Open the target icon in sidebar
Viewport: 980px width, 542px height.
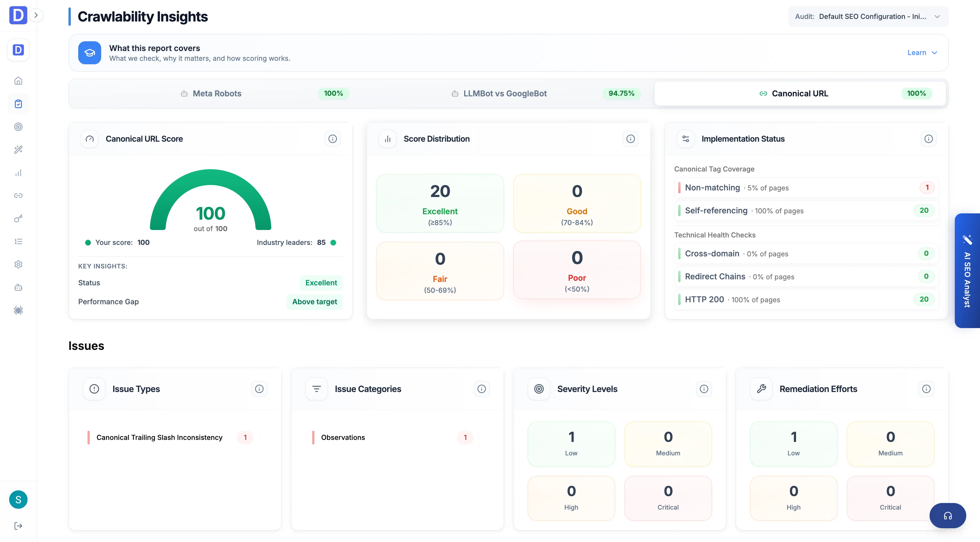18,127
